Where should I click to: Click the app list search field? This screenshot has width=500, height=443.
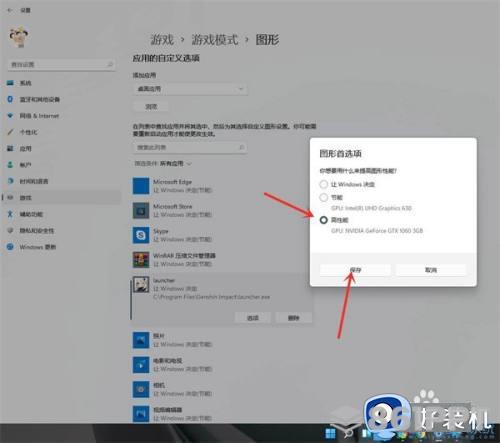point(190,147)
